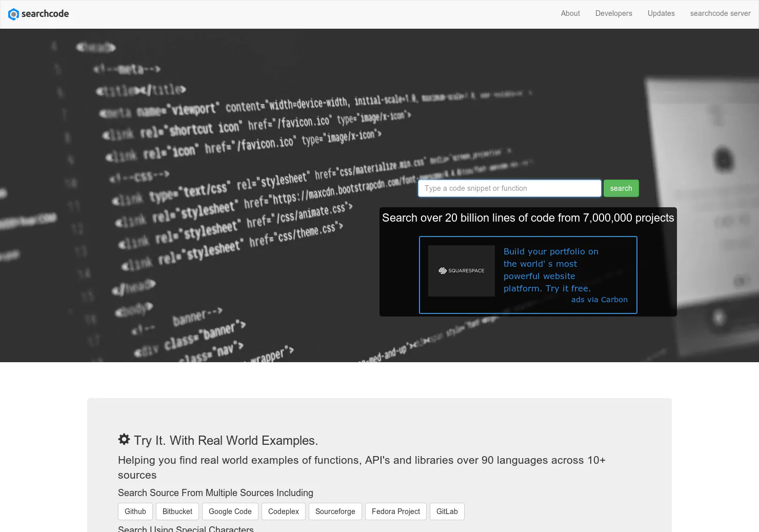Go to the Updates page
Screen dimensions: 759x532
(x=661, y=13)
